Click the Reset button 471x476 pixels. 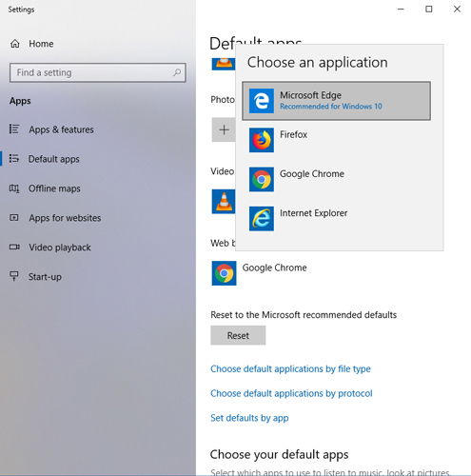click(238, 335)
